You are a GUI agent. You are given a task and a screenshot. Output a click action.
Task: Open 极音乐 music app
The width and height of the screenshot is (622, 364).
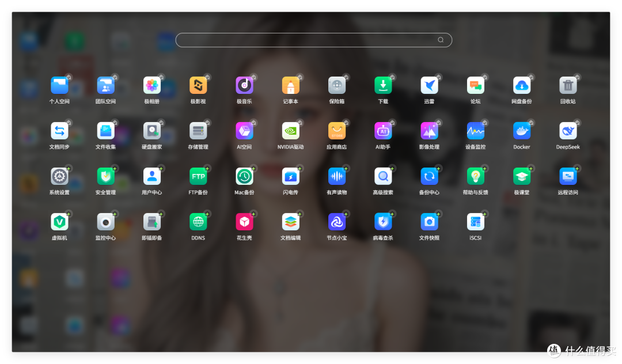pos(244,85)
